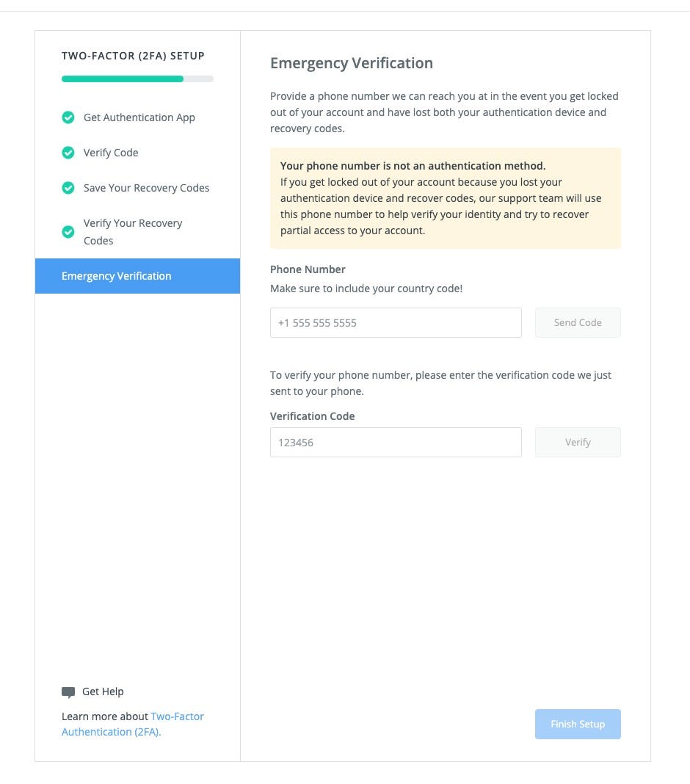Click the Phone Number input field
Screen dimensions: 690x784
pyautogui.click(x=396, y=322)
